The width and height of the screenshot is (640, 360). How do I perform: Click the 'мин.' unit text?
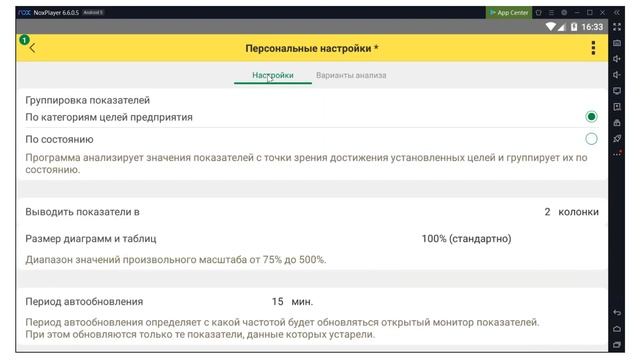[302, 302]
